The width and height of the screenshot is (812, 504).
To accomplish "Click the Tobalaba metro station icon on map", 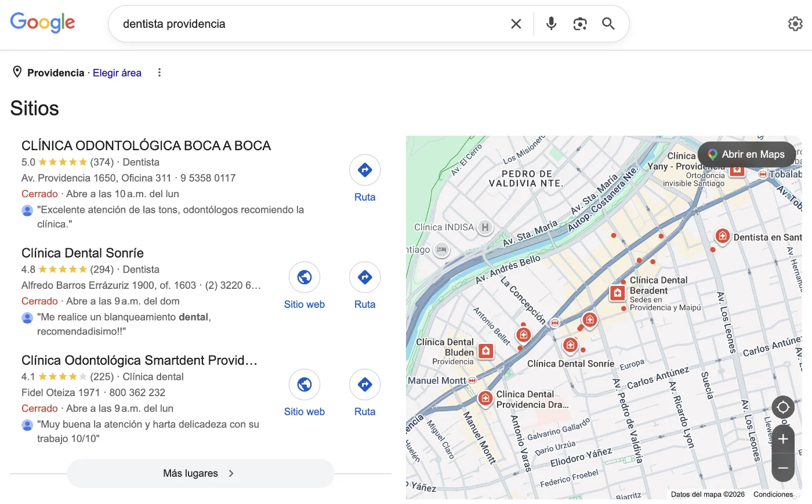I will click(x=763, y=174).
